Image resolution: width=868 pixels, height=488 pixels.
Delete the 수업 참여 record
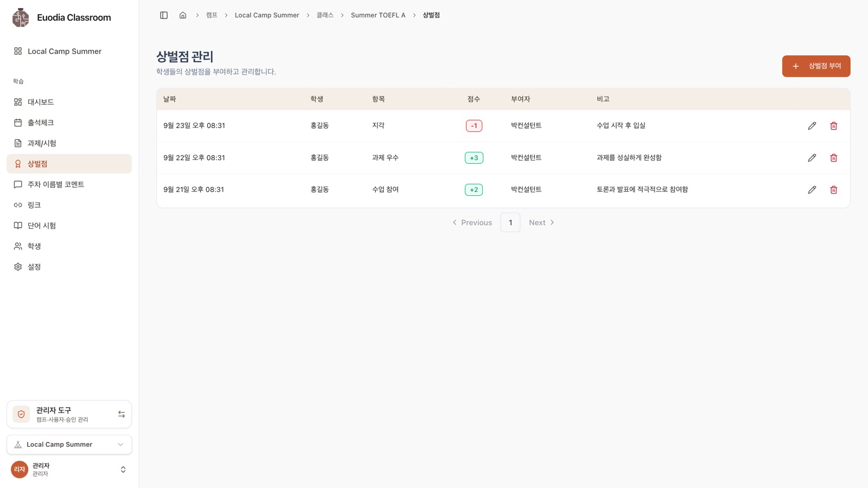tap(834, 190)
